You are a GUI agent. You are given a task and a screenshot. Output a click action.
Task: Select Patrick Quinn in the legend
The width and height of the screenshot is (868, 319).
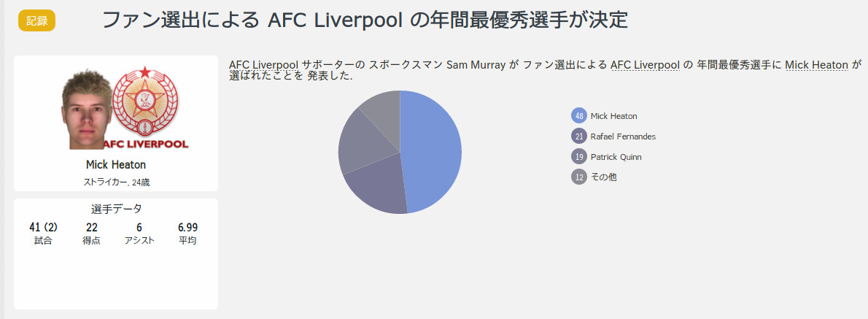[x=616, y=157]
